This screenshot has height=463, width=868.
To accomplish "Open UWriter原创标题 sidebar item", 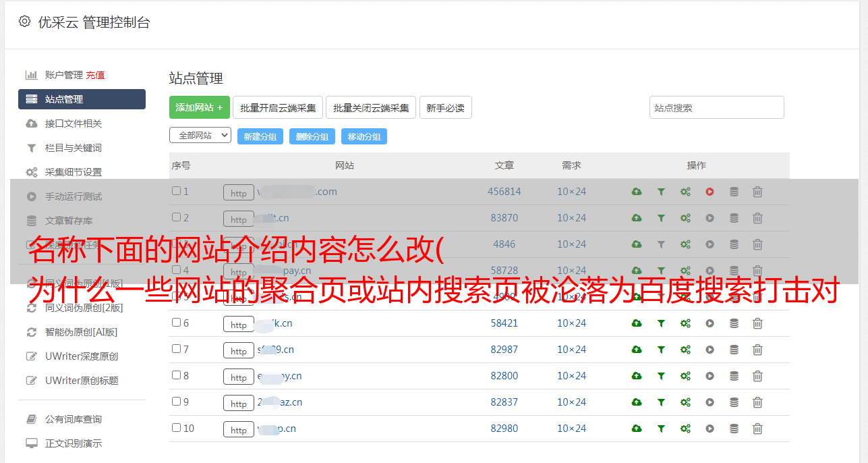I will pos(82,381).
